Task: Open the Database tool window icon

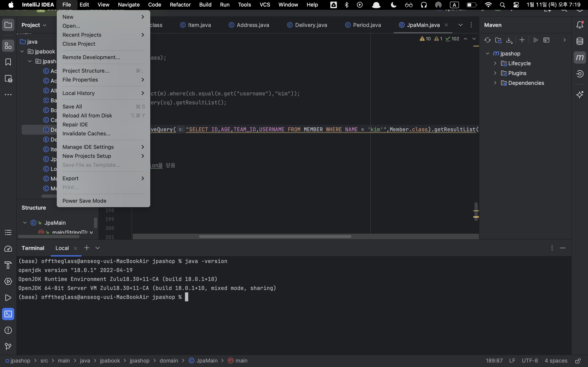Action: [580, 41]
